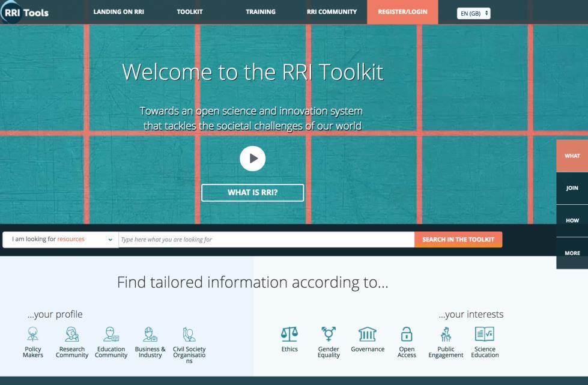
Task: Click the Public Engagement text label
Action: (x=446, y=352)
